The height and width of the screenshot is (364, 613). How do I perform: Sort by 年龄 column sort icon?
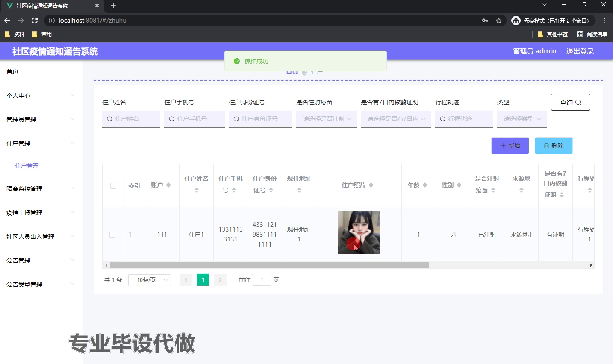tap(425, 185)
